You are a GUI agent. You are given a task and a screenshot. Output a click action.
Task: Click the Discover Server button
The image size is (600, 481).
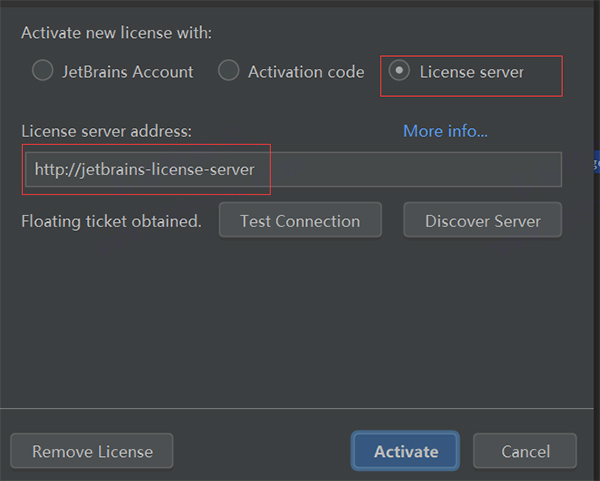coord(483,220)
